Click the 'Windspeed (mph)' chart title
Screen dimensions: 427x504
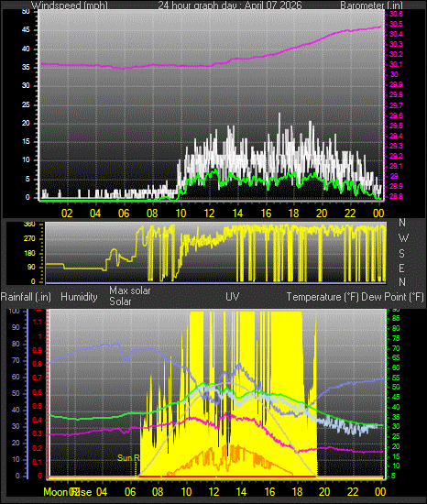70,5
